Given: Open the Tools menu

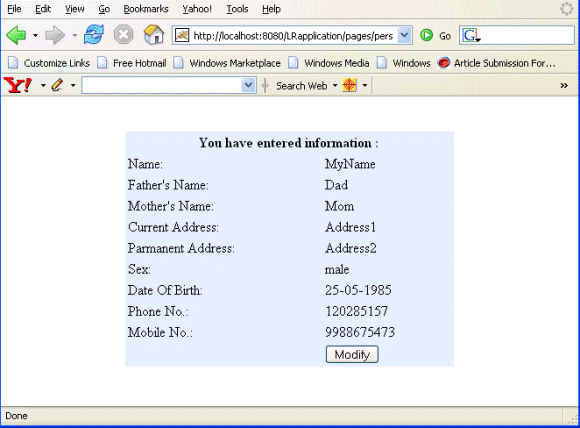Looking at the screenshot, I should [x=237, y=9].
